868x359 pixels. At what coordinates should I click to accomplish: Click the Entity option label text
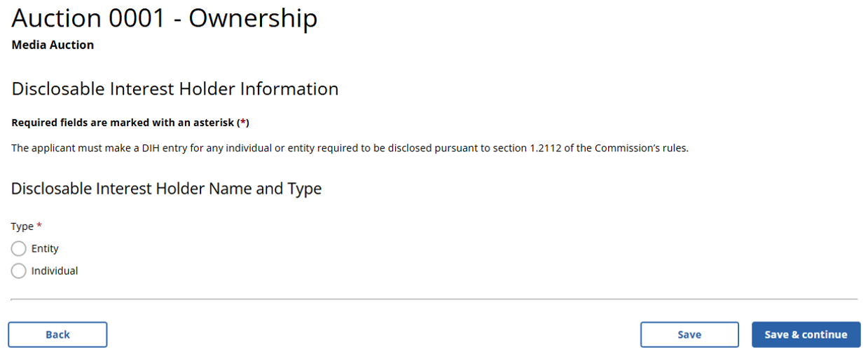click(45, 249)
